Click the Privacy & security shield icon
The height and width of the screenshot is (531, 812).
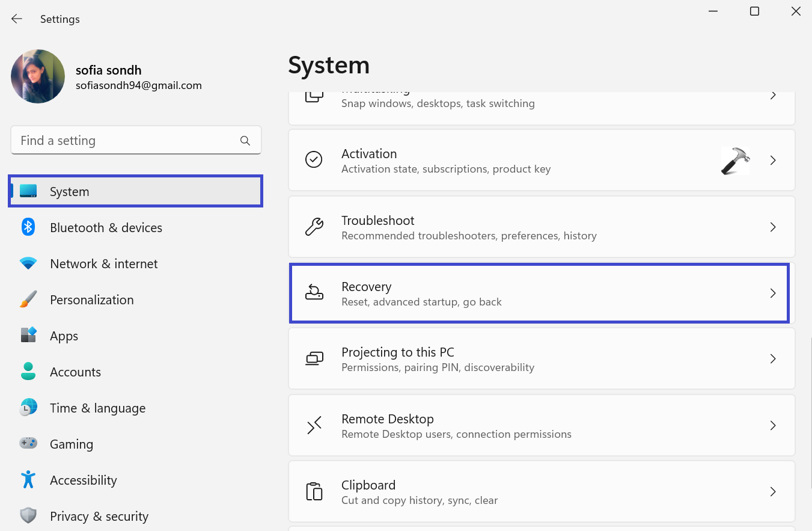28,516
